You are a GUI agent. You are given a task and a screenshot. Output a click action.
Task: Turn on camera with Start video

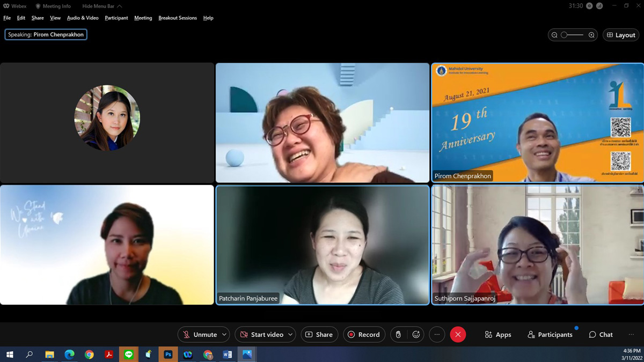click(261, 335)
